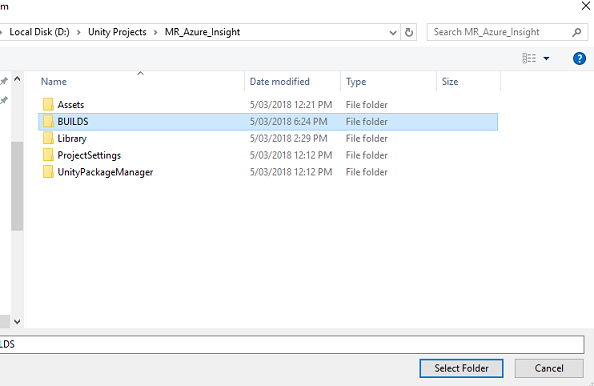Click the upper pin icon in sidebar
This screenshot has height=386, width=594.
4,81
